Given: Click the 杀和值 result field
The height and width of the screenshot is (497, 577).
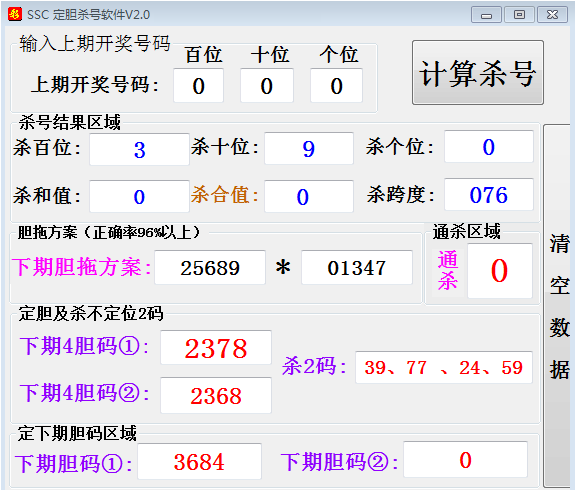Looking at the screenshot, I should coord(139,196).
